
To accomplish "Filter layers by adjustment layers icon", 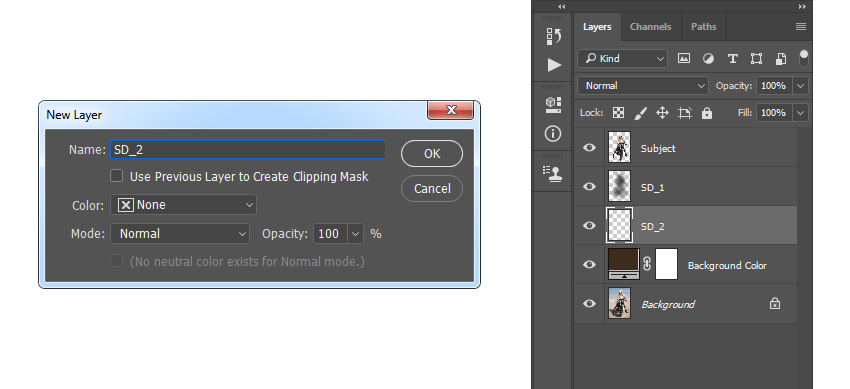I will (708, 59).
